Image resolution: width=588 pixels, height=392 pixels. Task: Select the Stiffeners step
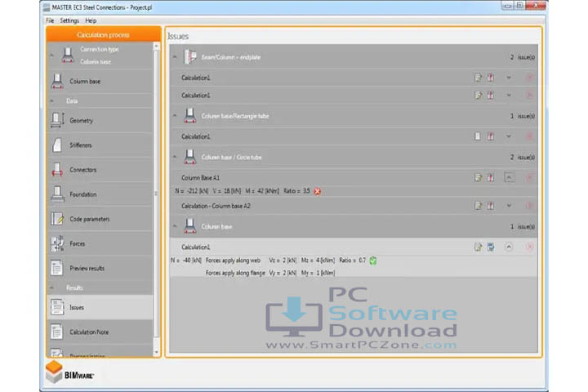100,145
